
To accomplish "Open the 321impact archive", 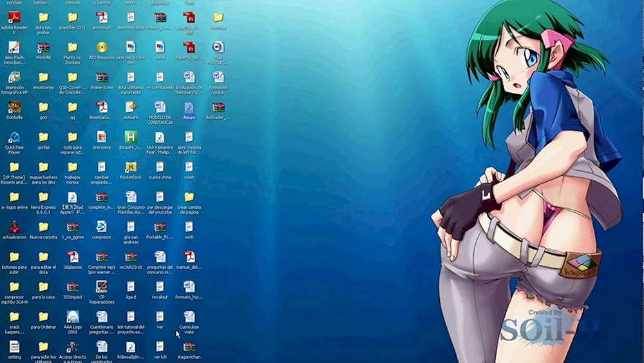I will [x=73, y=287].
